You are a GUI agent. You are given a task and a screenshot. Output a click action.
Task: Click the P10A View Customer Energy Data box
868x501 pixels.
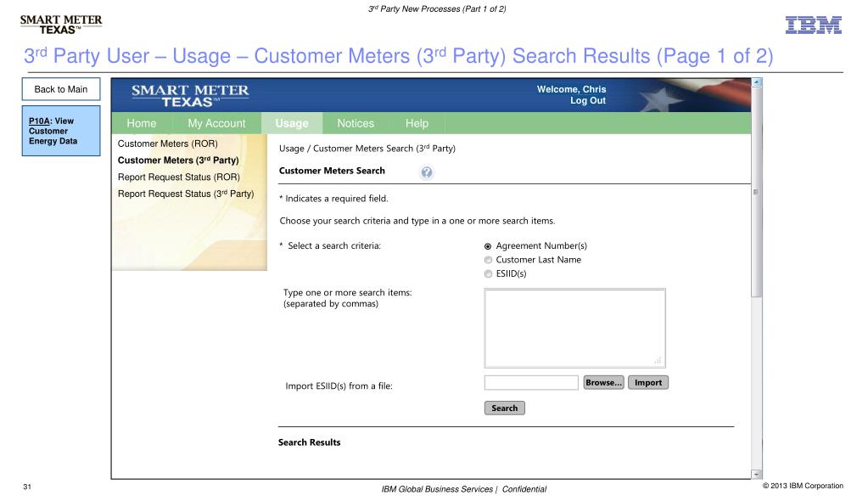(61, 131)
